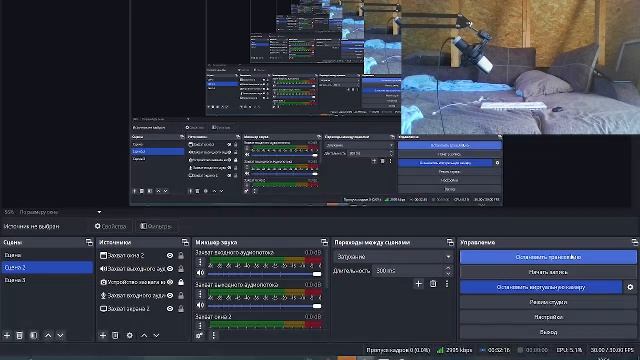Viewport: 640px width, 360px height.
Task: Select Сцена in scenes list
Action: (x=47, y=255)
